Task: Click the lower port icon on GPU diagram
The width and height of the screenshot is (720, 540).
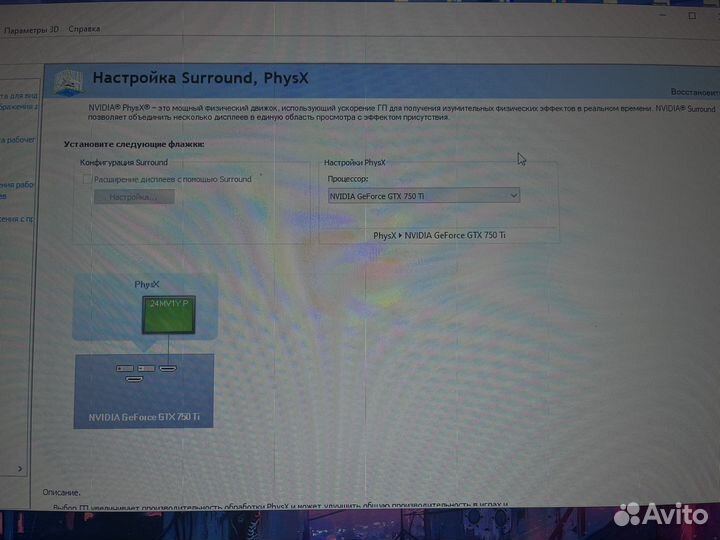Action: (133, 379)
